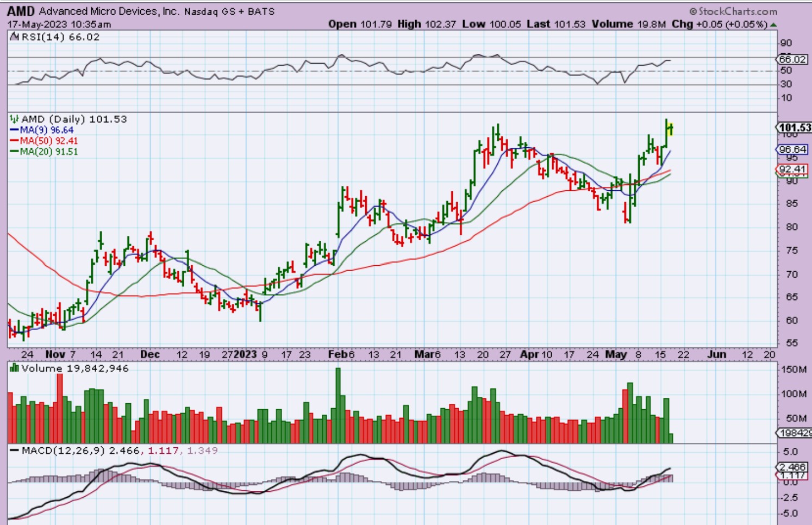
Task: Click the blue MA(9) legend entry
Action: point(42,130)
